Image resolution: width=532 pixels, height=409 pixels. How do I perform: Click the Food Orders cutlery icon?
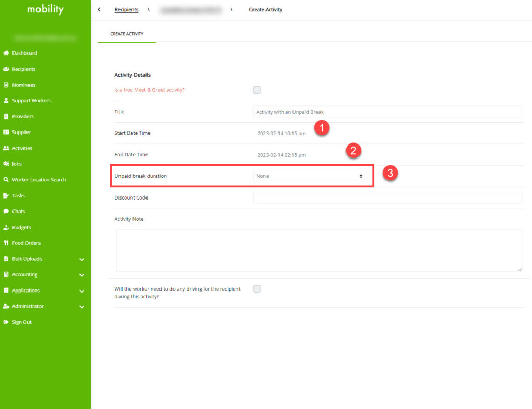(x=6, y=243)
